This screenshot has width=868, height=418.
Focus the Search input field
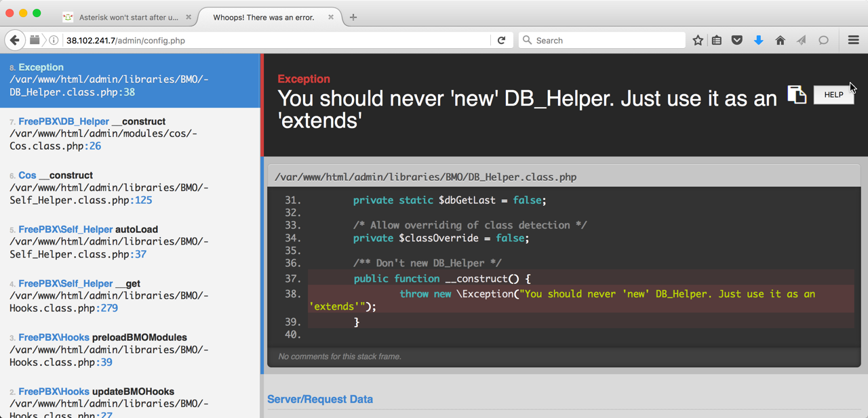click(601, 41)
